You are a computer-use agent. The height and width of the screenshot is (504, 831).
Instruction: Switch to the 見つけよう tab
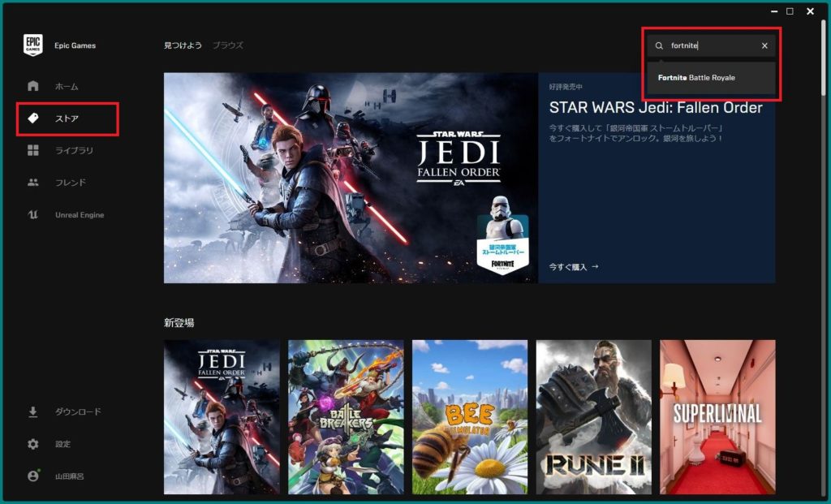point(183,45)
